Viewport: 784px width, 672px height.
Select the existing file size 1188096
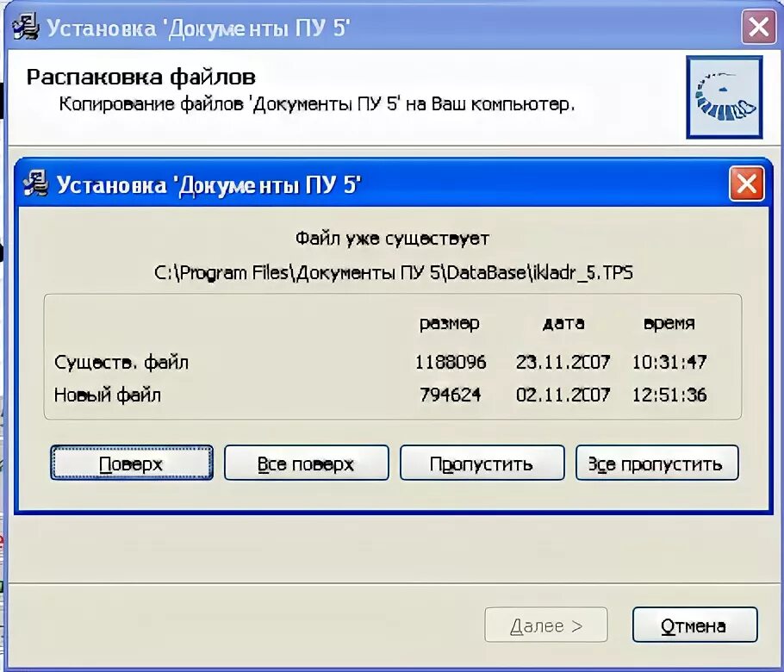click(x=451, y=362)
